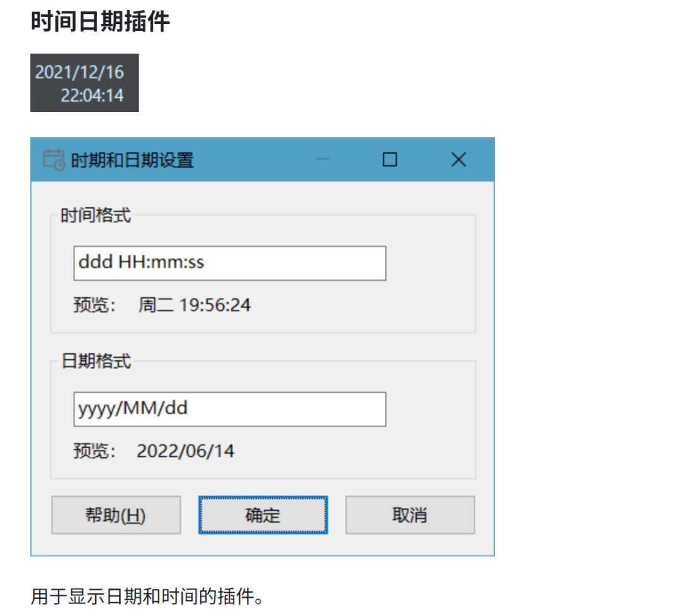Viewport: 680px width, 616px height.
Task: Click the date preview value 2022/06/14
Action: (x=185, y=452)
